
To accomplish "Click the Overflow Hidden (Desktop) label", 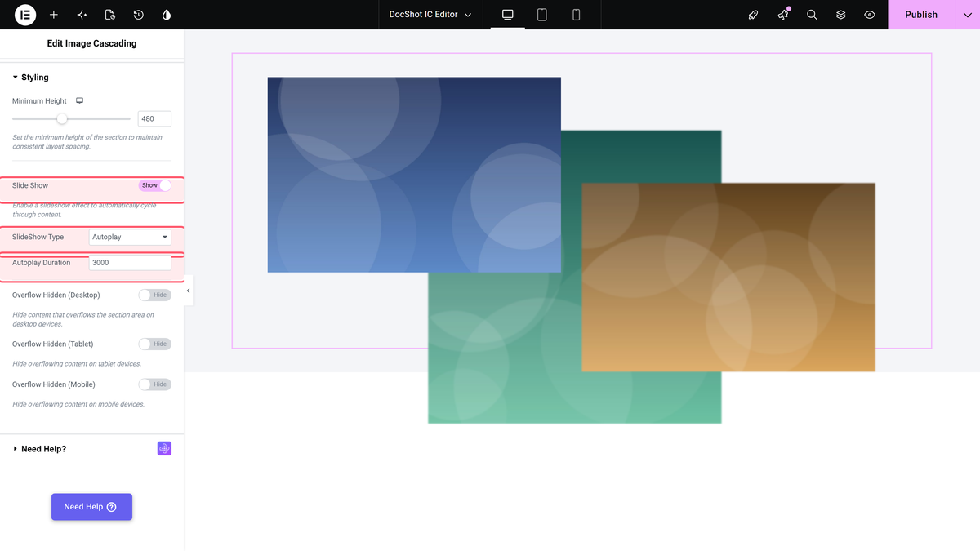I will click(x=56, y=295).
